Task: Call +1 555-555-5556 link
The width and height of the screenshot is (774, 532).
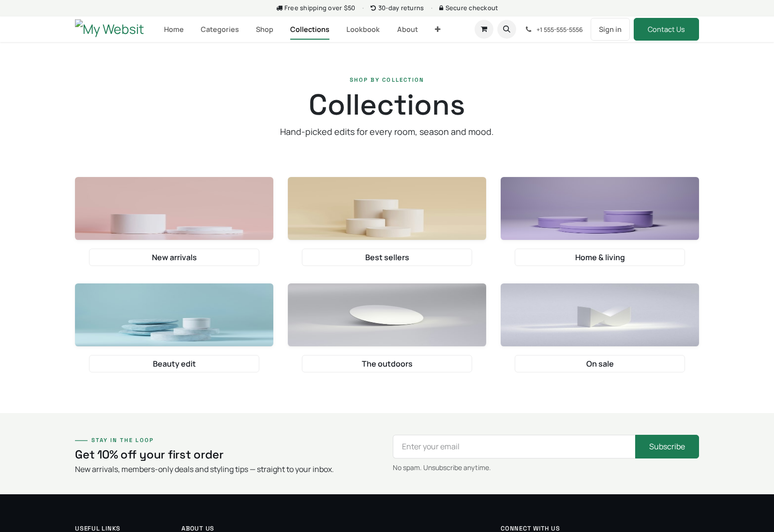Action: (559, 30)
